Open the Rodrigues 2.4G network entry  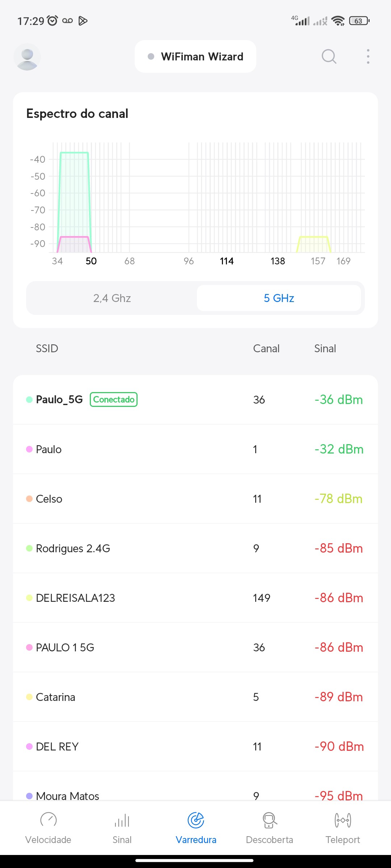tap(195, 548)
